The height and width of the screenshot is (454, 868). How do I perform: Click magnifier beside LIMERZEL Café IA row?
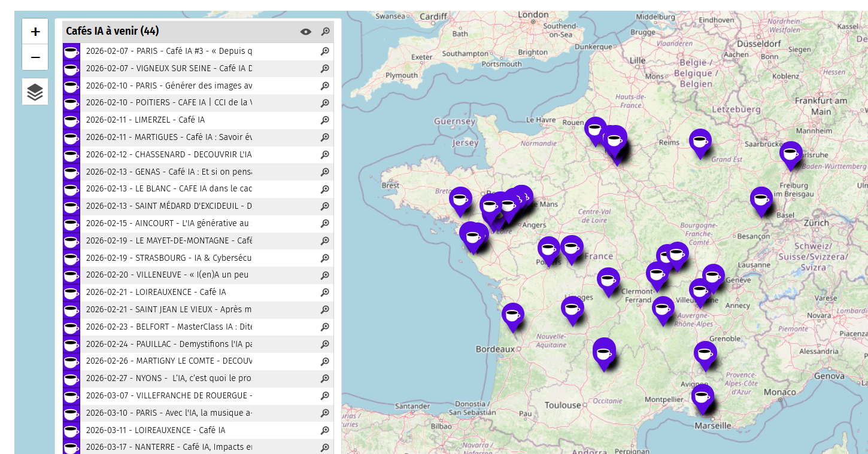point(325,120)
